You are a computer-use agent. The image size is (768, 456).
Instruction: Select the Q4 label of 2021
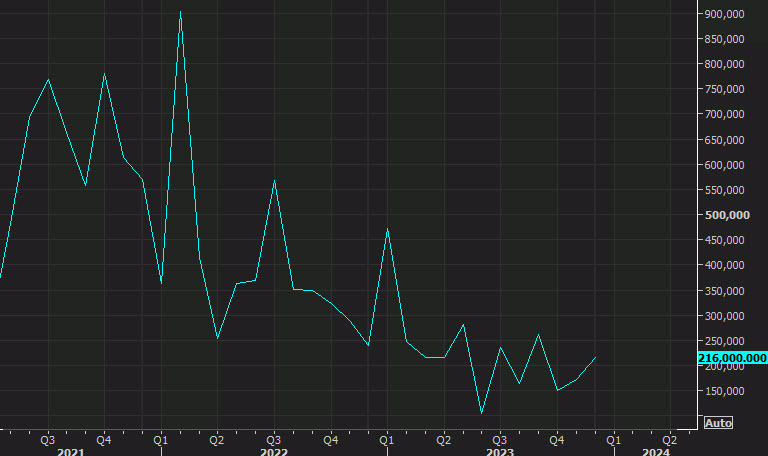(x=104, y=440)
